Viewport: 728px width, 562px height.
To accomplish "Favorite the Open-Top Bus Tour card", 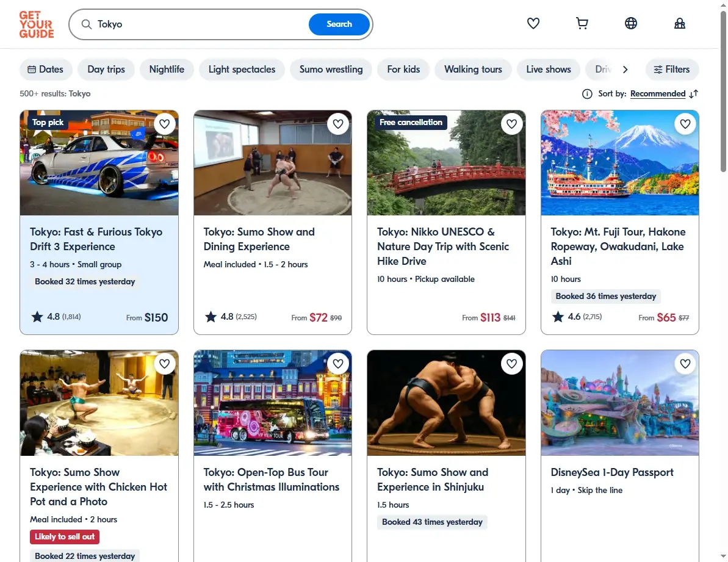I will (x=338, y=364).
